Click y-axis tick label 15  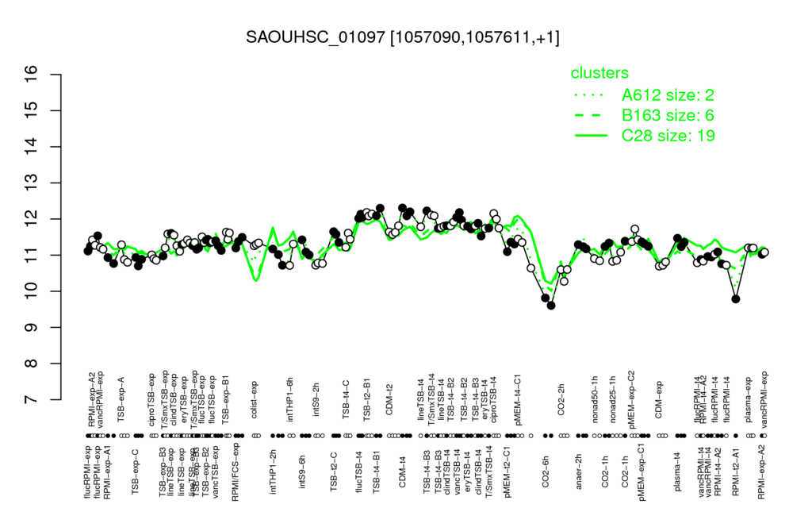[x=31, y=111]
